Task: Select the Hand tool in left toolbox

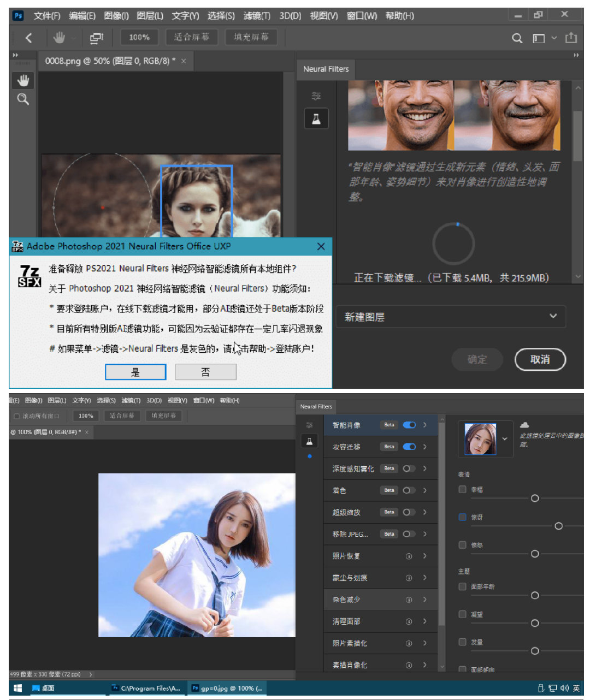Action: pos(23,80)
